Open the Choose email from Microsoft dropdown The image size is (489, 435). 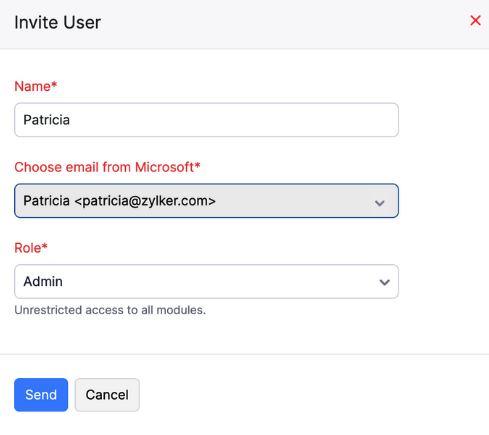[x=206, y=201]
